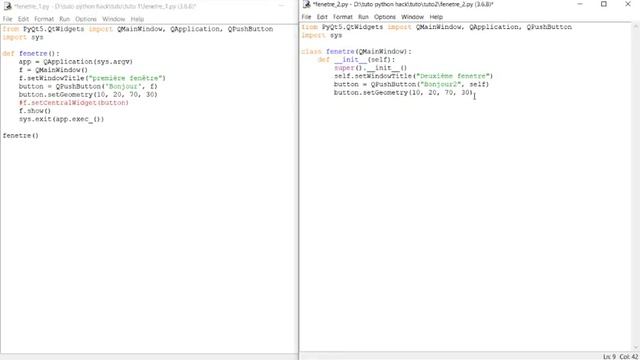This screenshot has height=360, width=640.
Task: Click the 'f.show()' line
Action: click(x=35, y=111)
